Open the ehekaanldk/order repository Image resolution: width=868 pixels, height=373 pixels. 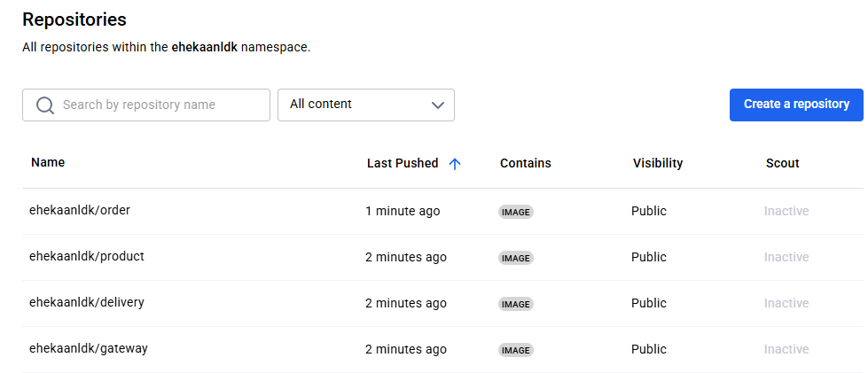point(80,211)
